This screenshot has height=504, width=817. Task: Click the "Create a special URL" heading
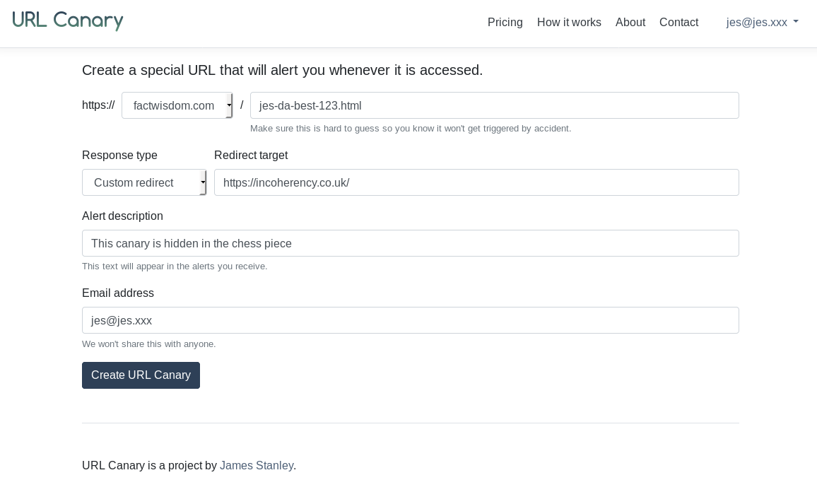282,70
